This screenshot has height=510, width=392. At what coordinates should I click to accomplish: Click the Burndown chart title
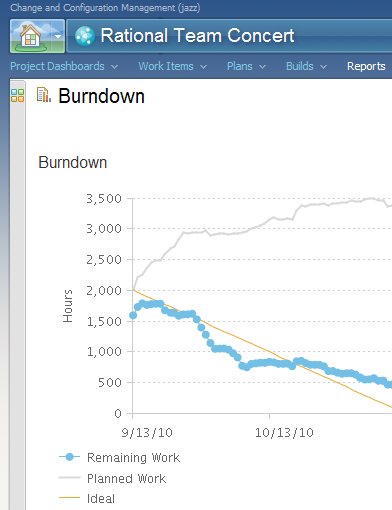(x=73, y=163)
